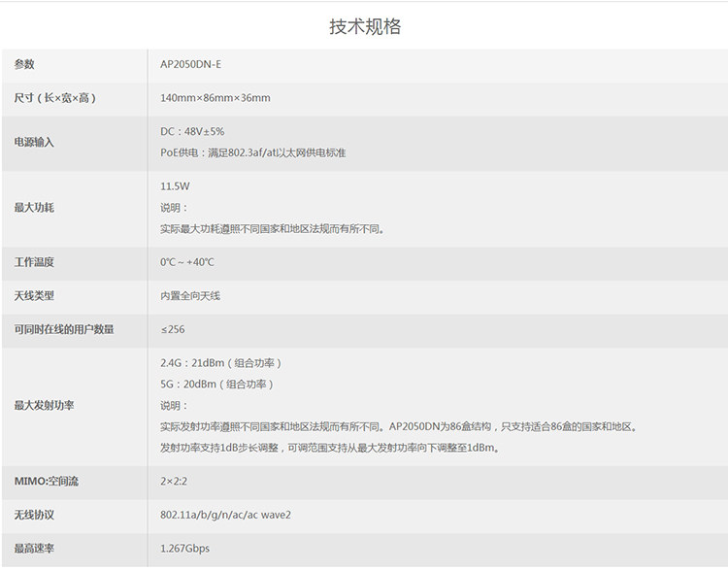Click the PoE供电 802.3af/at line

[x=253, y=152]
